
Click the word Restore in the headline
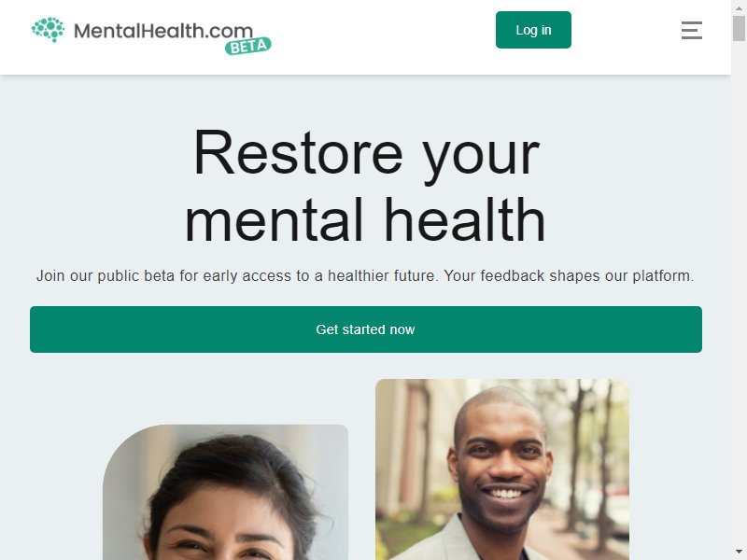pyautogui.click(x=298, y=153)
